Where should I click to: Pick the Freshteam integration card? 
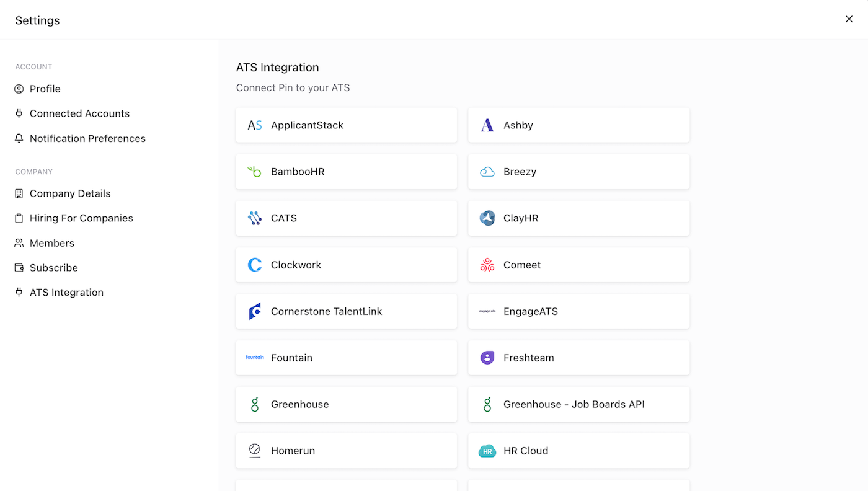pos(579,358)
